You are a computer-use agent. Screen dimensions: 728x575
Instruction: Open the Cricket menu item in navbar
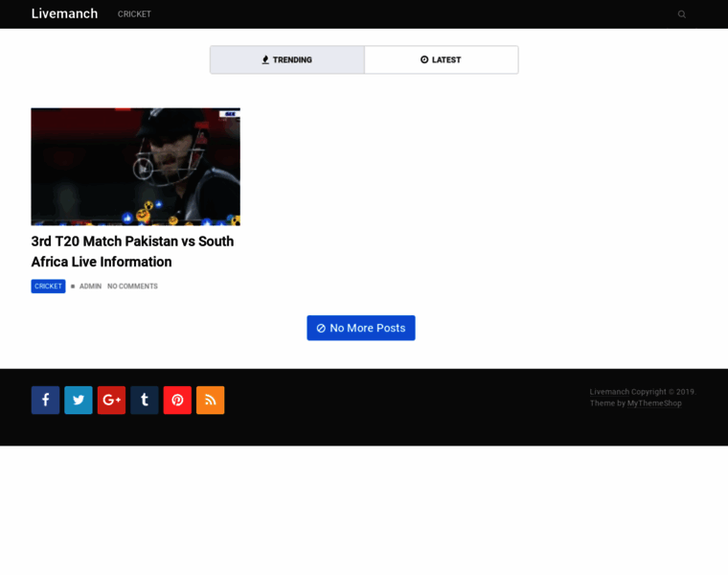coord(134,14)
